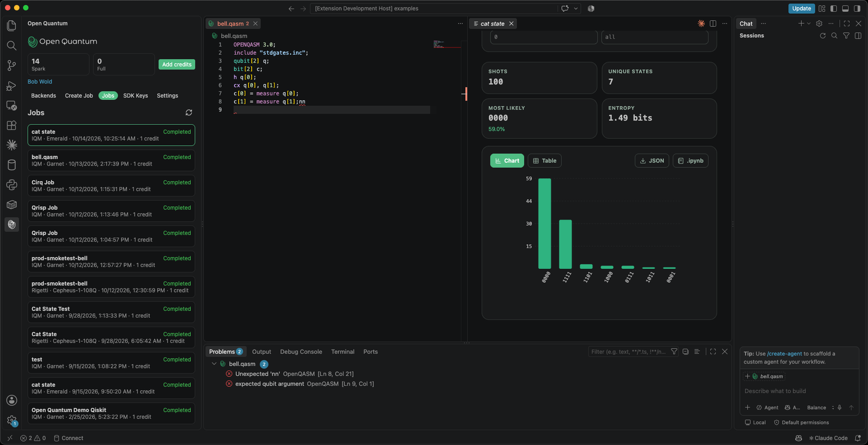Filter chat sessions with funnel icon
The width and height of the screenshot is (868, 445).
click(x=846, y=36)
